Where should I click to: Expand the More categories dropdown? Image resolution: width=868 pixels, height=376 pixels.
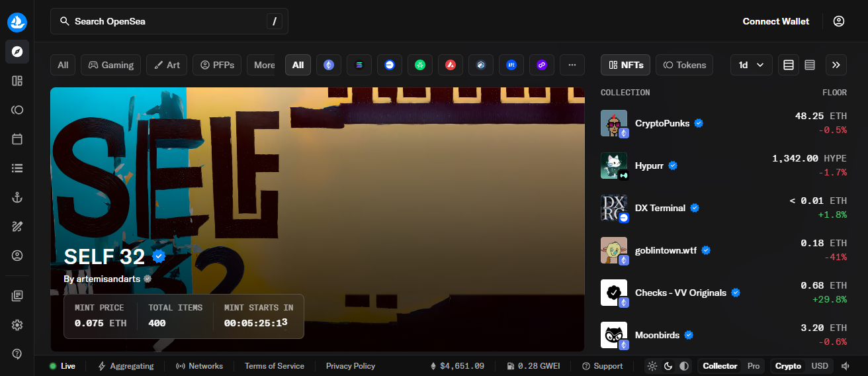tap(263, 65)
